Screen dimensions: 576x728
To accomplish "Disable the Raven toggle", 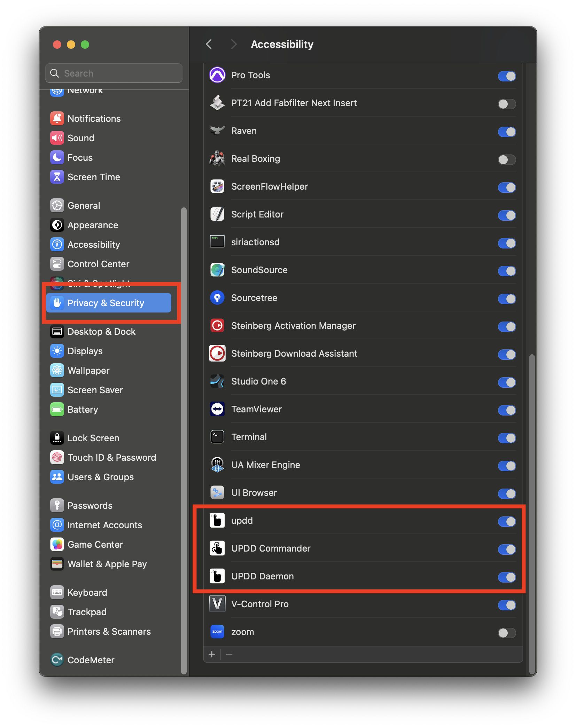I will [x=507, y=132].
